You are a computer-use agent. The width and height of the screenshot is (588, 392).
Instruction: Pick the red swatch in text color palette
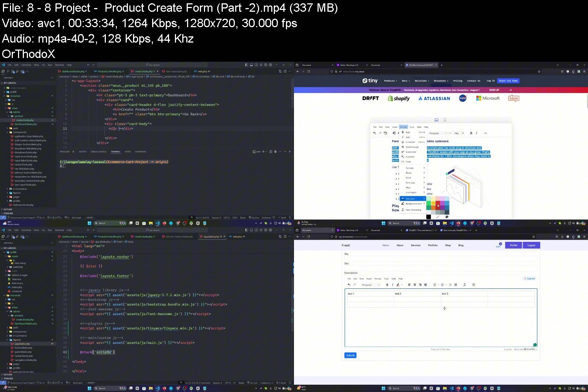click(438, 203)
